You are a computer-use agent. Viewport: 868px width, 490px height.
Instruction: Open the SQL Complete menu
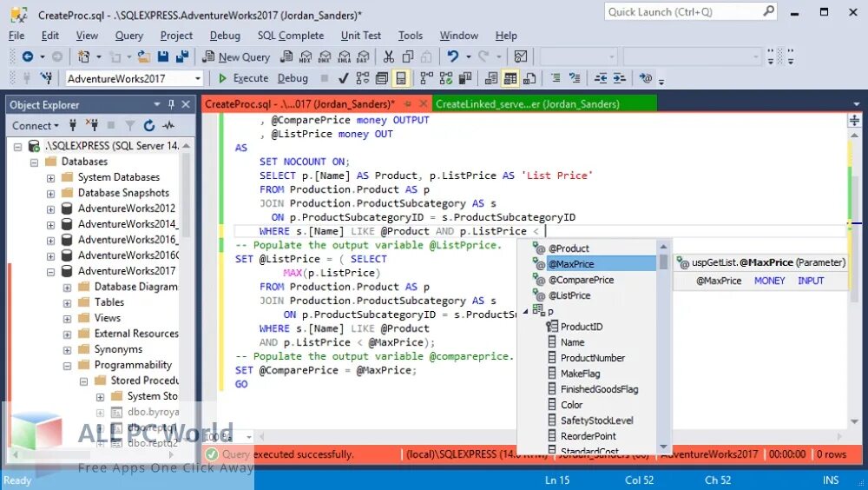point(291,36)
